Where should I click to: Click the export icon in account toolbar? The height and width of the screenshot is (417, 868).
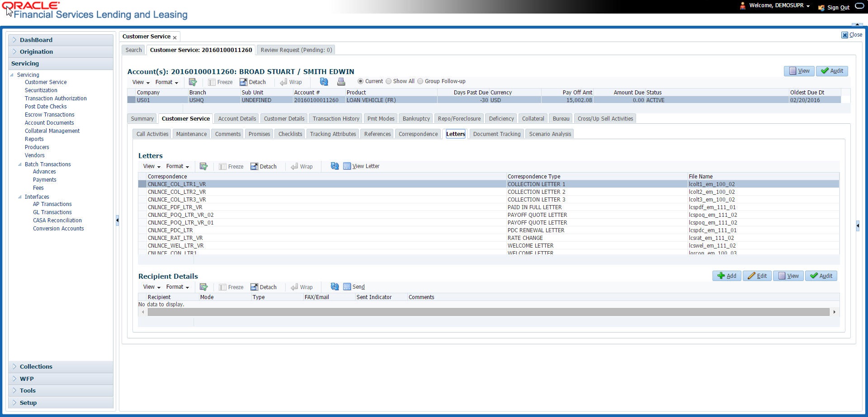coord(193,82)
